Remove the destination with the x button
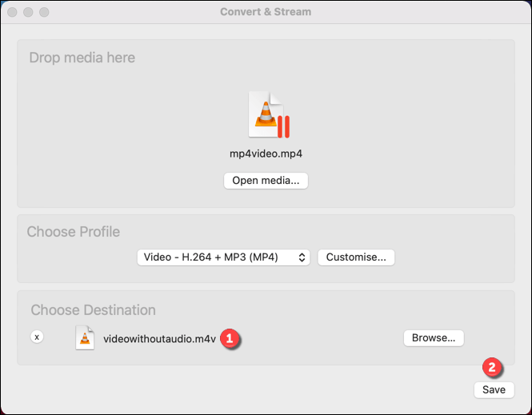Image resolution: width=532 pixels, height=415 pixels. click(37, 337)
